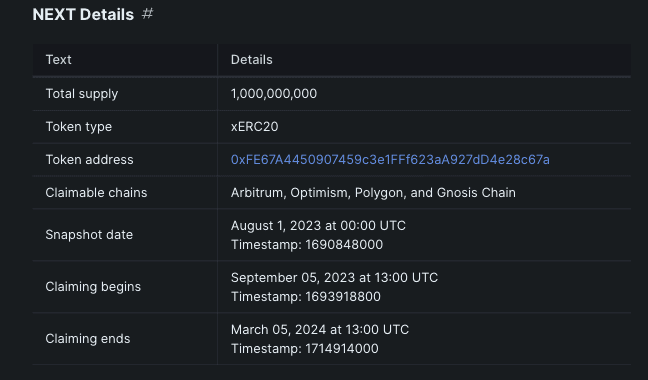This screenshot has width=648, height=380.
Task: Select the Token type row label
Action: (x=79, y=127)
